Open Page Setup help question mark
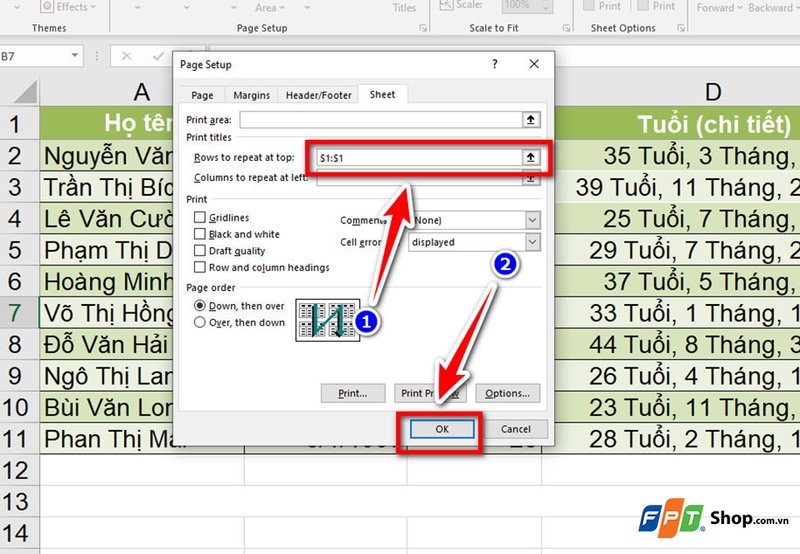Viewport: 800px width, 554px height. (x=494, y=64)
